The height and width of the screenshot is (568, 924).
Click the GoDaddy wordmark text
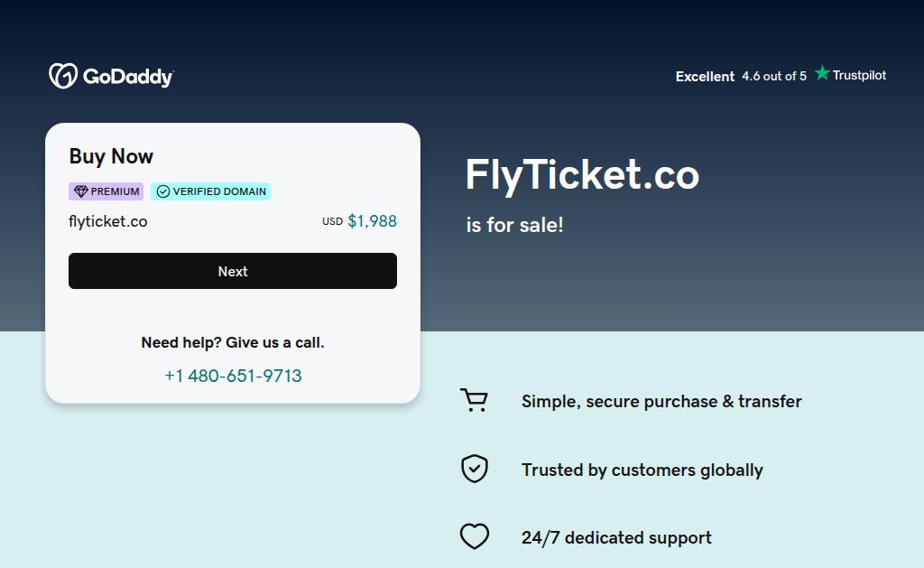(128, 77)
